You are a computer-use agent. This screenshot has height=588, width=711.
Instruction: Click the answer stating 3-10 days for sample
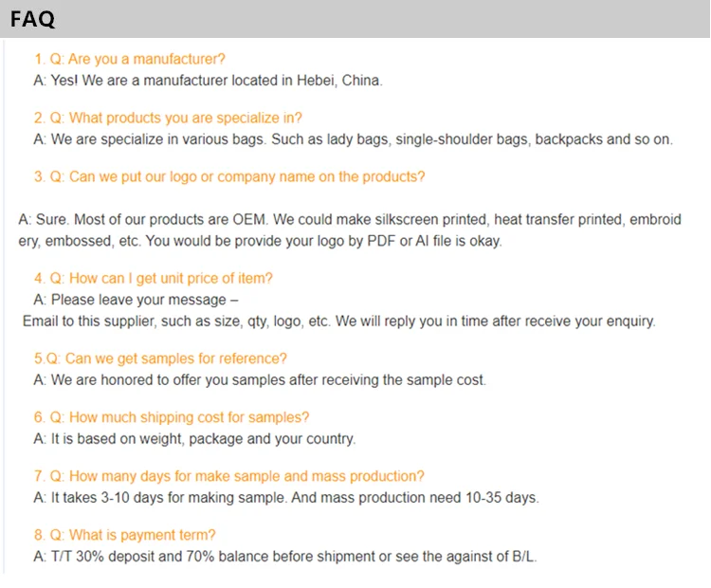point(285,498)
